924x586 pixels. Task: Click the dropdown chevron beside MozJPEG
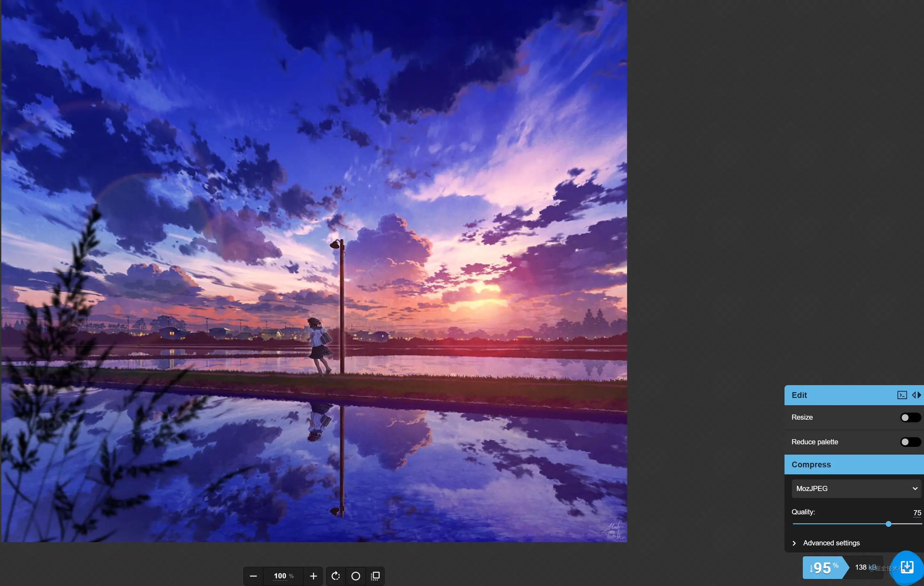tap(915, 488)
